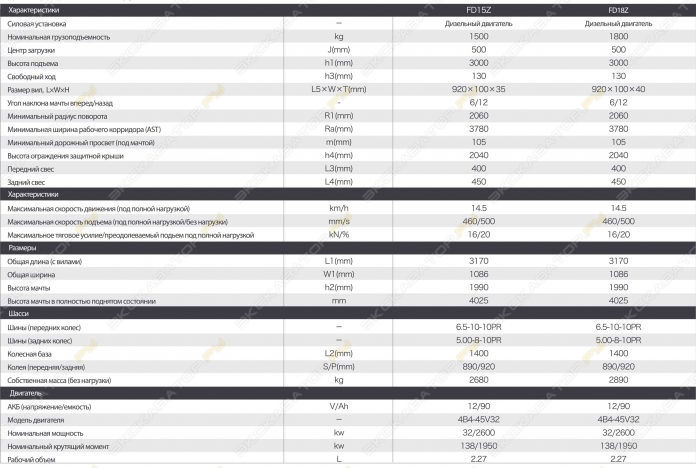Select the Высота мачты row label

coord(29,288)
